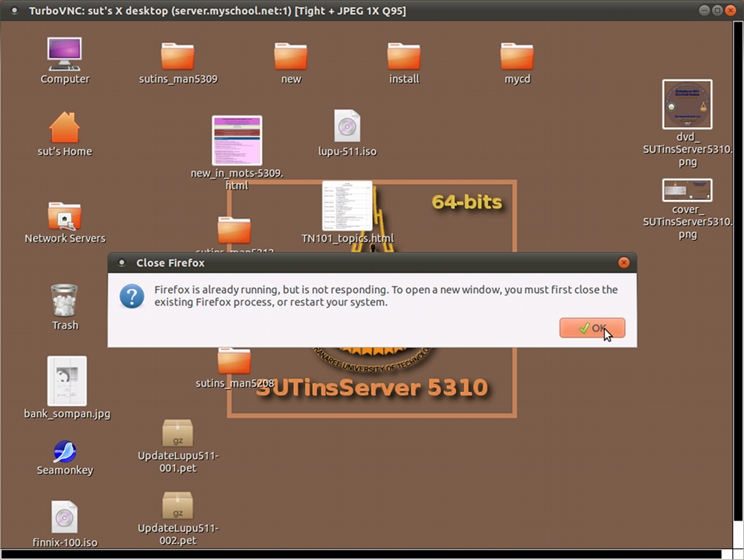744x560 pixels.
Task: Minimize the TurboVNC window
Action: coord(704,10)
